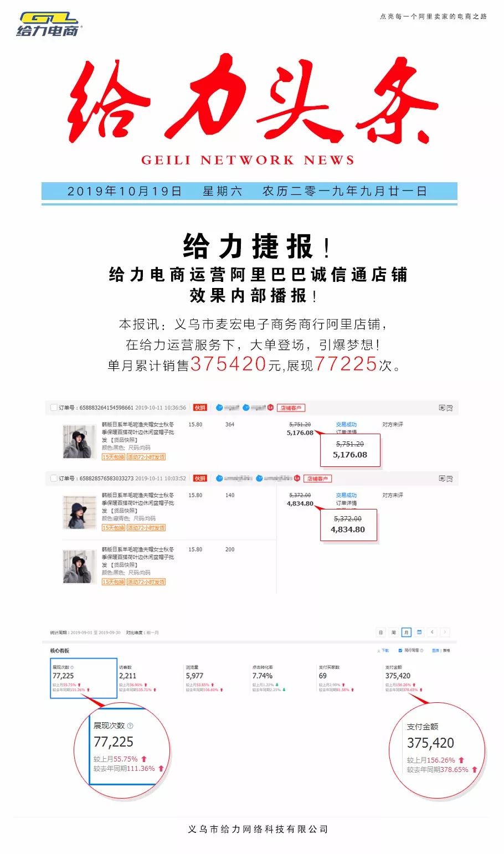The height and width of the screenshot is (854, 504).
Task: Go to the next period with right chevron
Action: click(445, 632)
